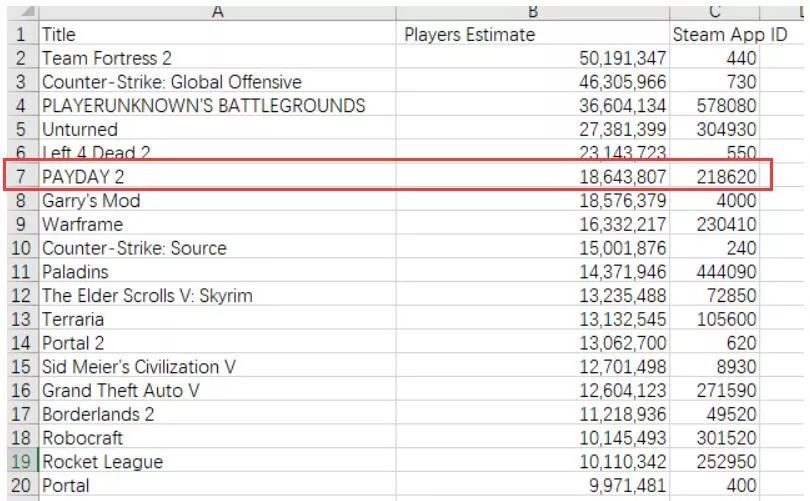Click the select-all corner of the sheet
Viewport: 810px width, 501px height.
[18, 11]
